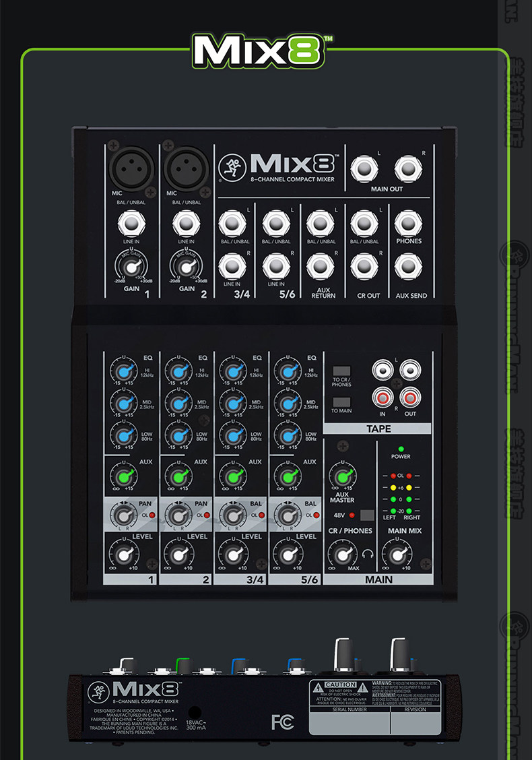Viewport: 532px width, 760px height.
Task: Click the CR OUT right jack
Action: tap(364, 267)
